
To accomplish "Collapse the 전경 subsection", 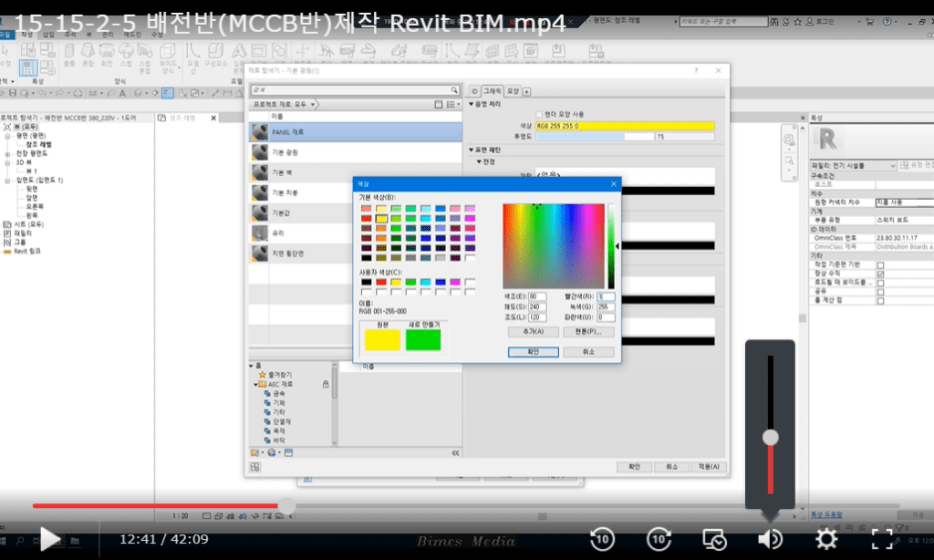I will (479, 161).
